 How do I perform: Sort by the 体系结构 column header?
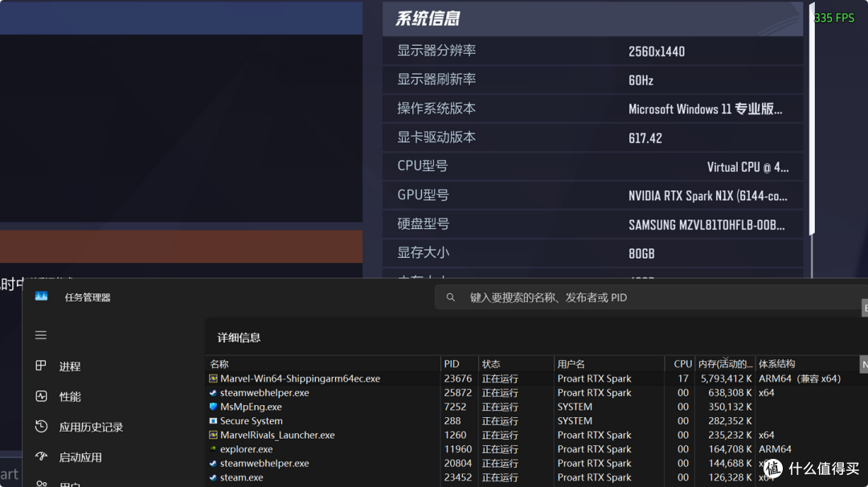point(807,364)
